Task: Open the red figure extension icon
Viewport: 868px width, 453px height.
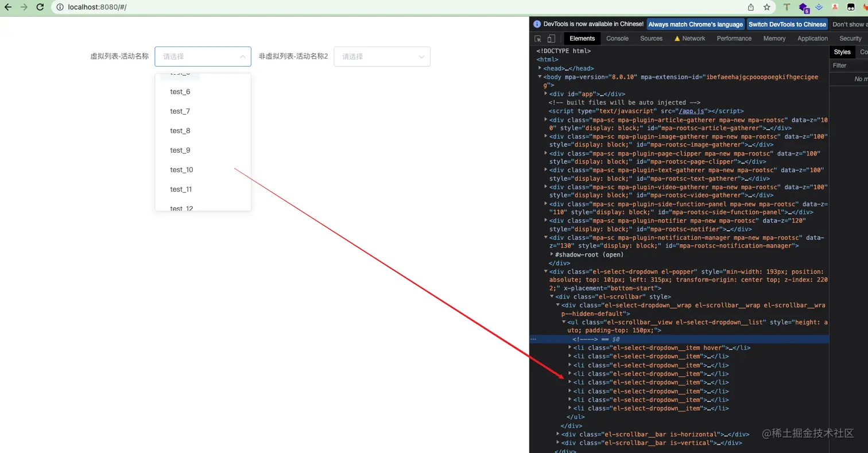Action: click(x=835, y=7)
